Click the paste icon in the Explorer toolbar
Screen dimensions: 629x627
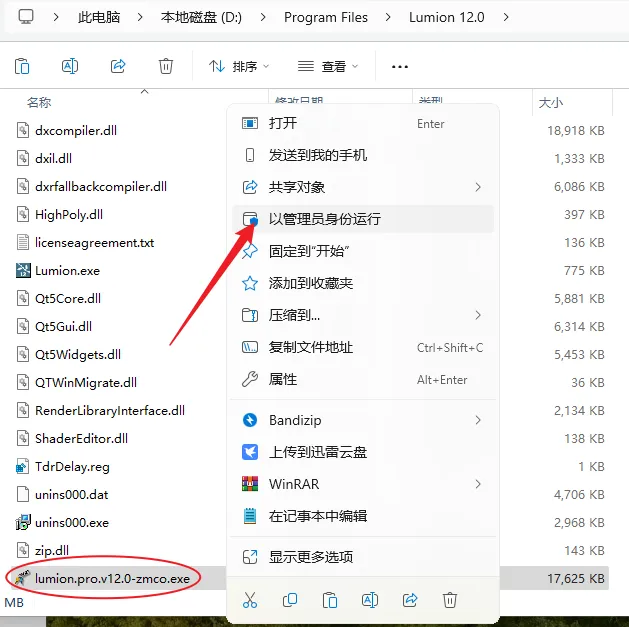tap(22, 66)
